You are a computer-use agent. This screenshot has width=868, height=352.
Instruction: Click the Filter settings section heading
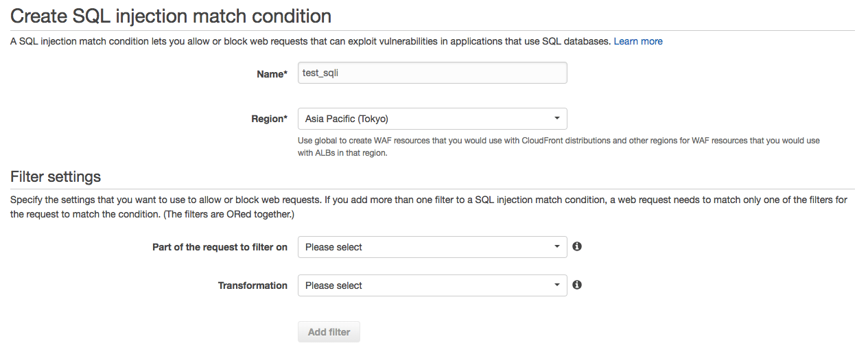[x=56, y=176]
